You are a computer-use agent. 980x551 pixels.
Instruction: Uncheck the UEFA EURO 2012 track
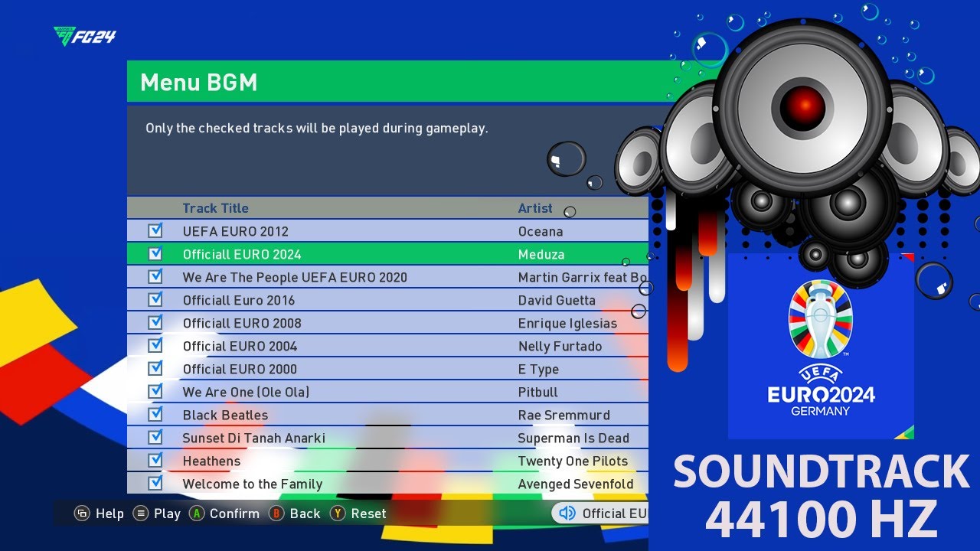155,230
